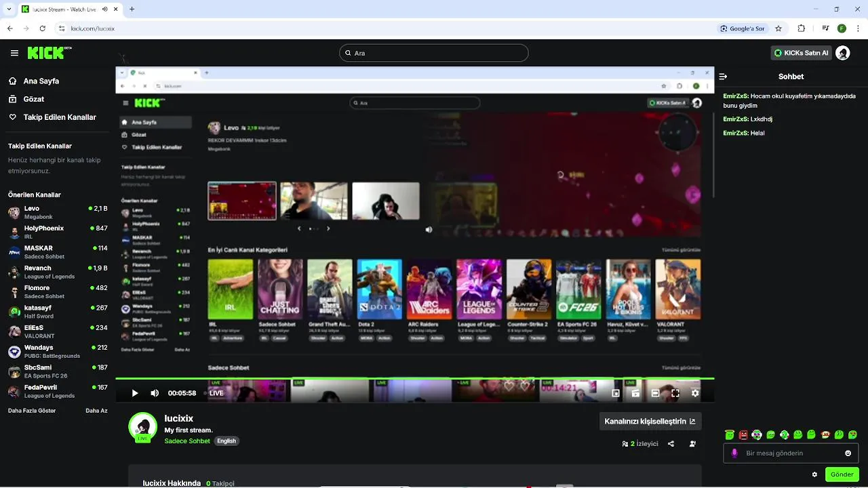868x488 pixels.
Task: Click the Chrome media control icon
Action: point(825,28)
